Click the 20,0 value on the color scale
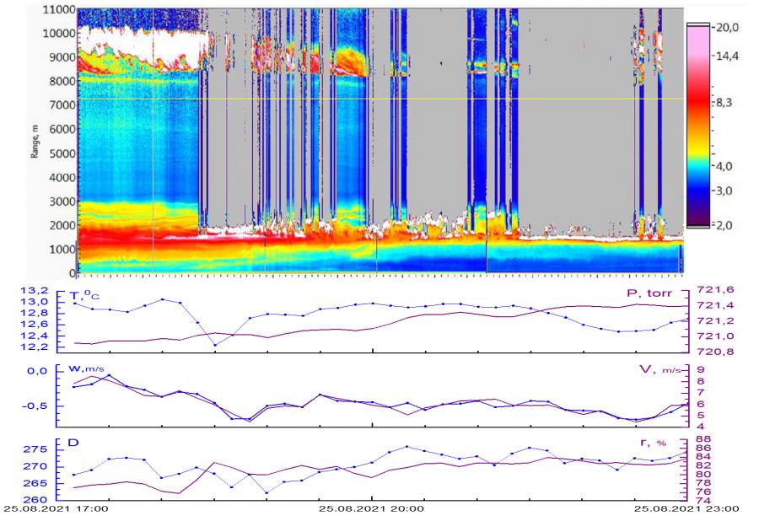Viewport: 759px width, 532px height. (727, 28)
